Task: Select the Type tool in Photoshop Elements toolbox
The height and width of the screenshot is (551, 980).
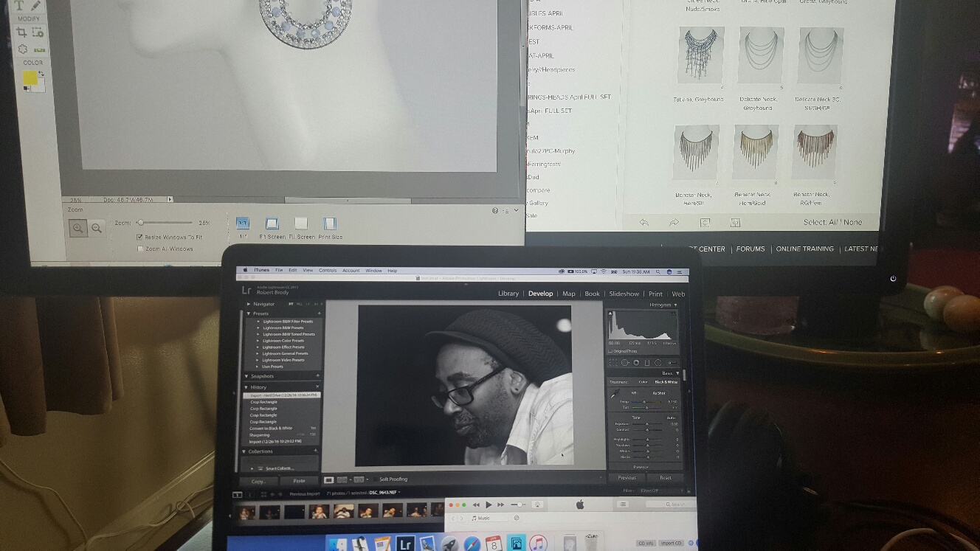Action: pos(20,5)
